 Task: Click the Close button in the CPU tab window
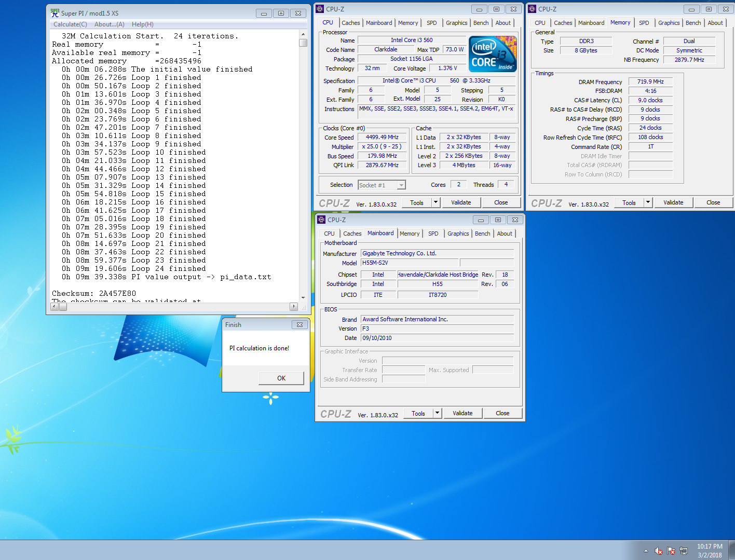[x=501, y=202]
